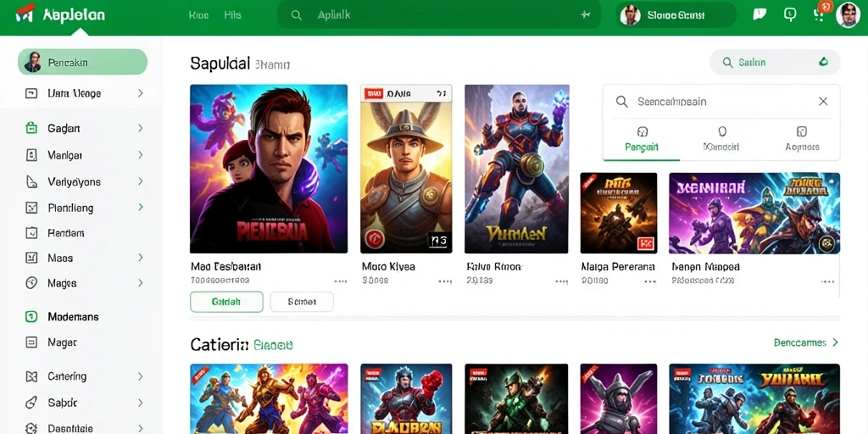Open the Inanpn Mapped banner thumbnail
This screenshot has width=868, height=434.
point(754,213)
